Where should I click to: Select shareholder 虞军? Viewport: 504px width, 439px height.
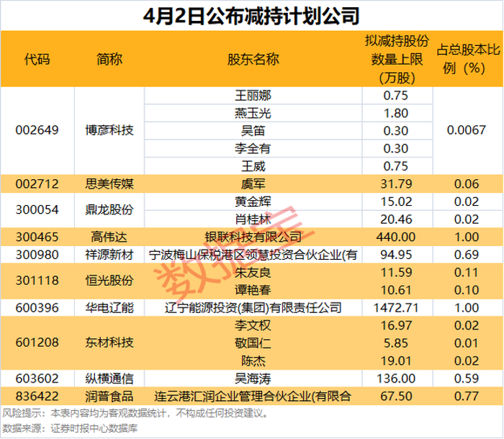(253, 184)
